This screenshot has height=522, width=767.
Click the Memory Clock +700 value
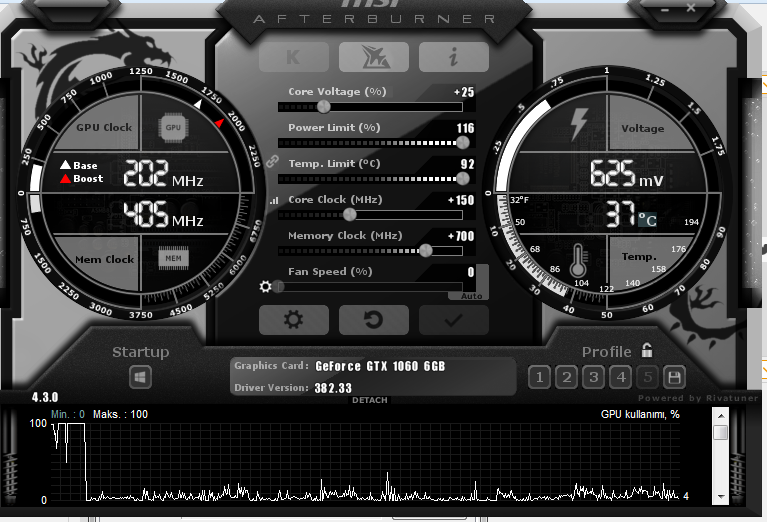(461, 236)
